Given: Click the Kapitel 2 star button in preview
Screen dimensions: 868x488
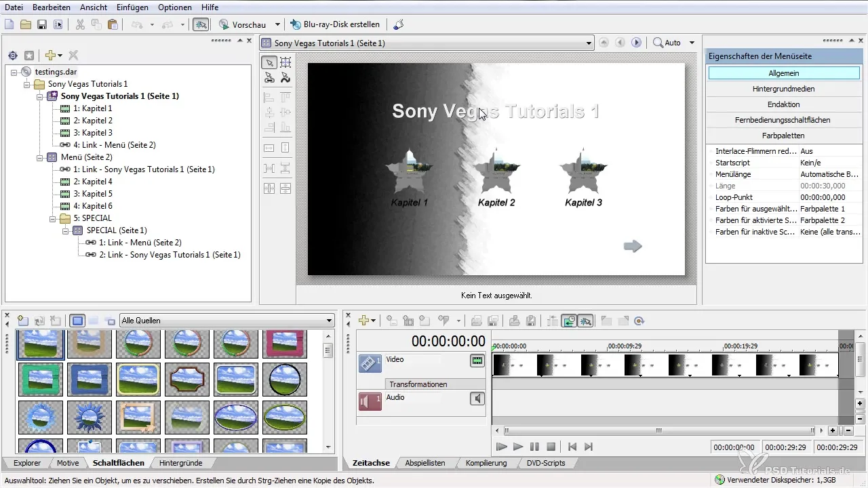Looking at the screenshot, I should (x=497, y=170).
